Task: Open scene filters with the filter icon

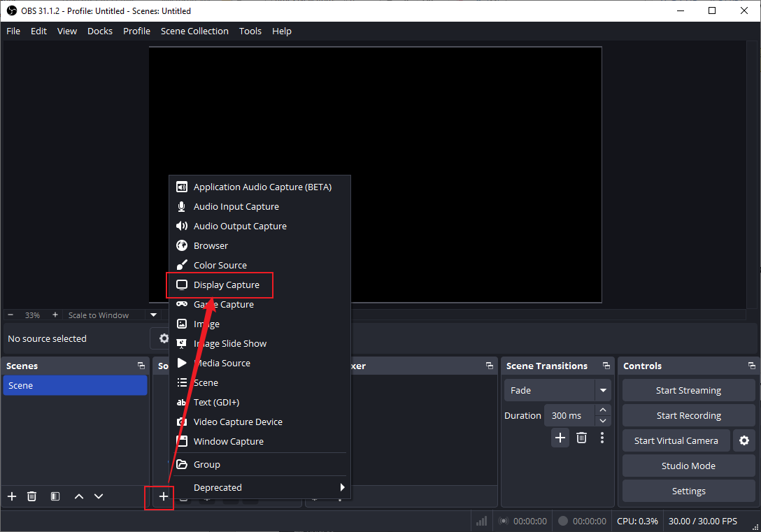Action: [x=55, y=496]
